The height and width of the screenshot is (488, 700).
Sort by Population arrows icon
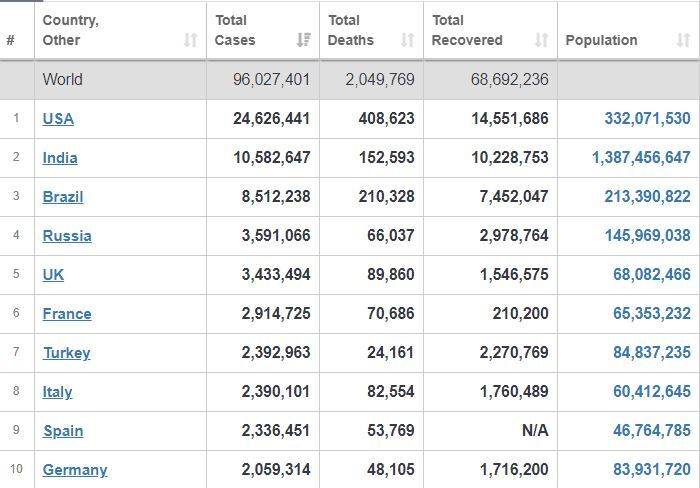click(x=683, y=40)
